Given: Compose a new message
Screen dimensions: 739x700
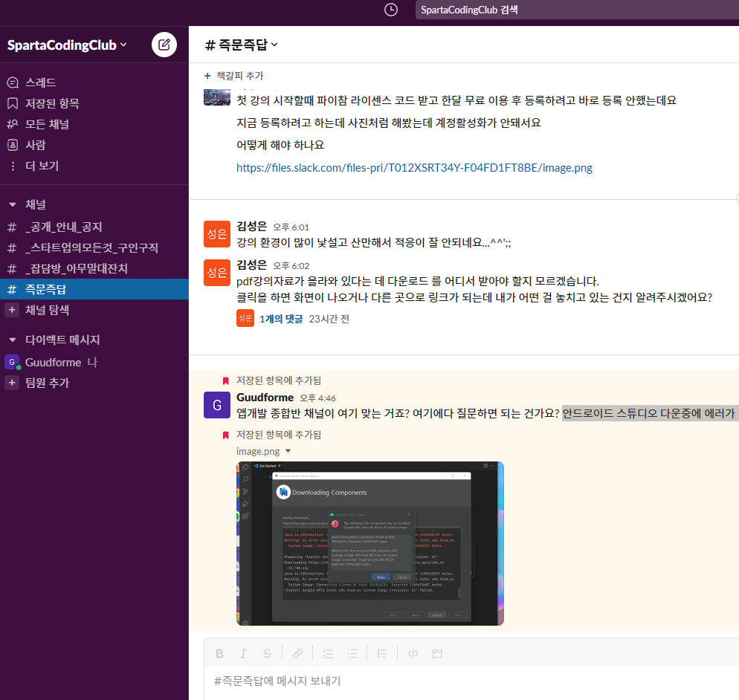Looking at the screenshot, I should coord(164,45).
